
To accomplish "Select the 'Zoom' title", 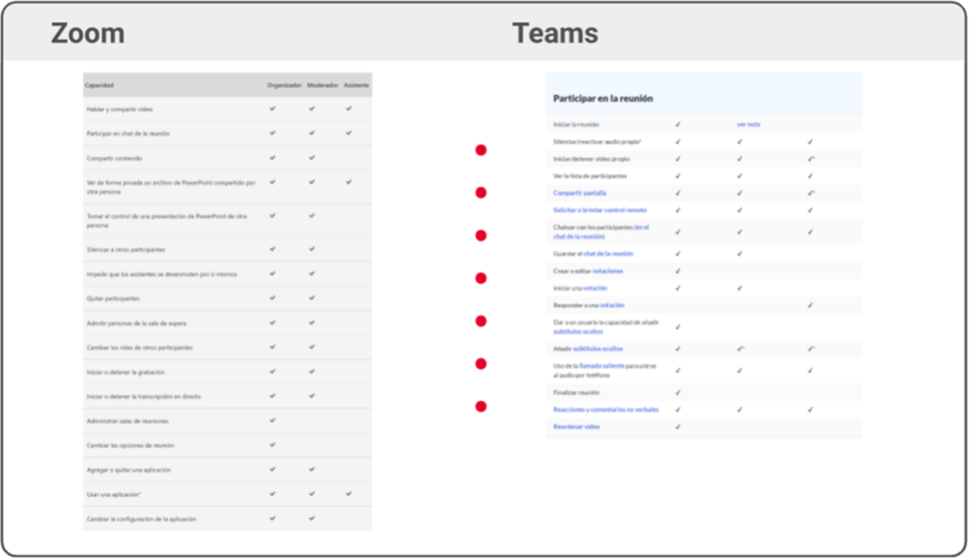I will pos(88,33).
